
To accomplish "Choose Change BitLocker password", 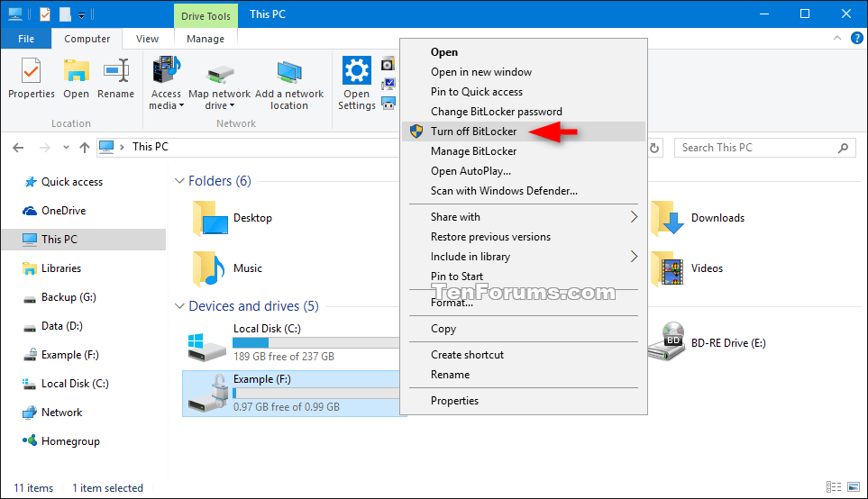I will 524,112.
